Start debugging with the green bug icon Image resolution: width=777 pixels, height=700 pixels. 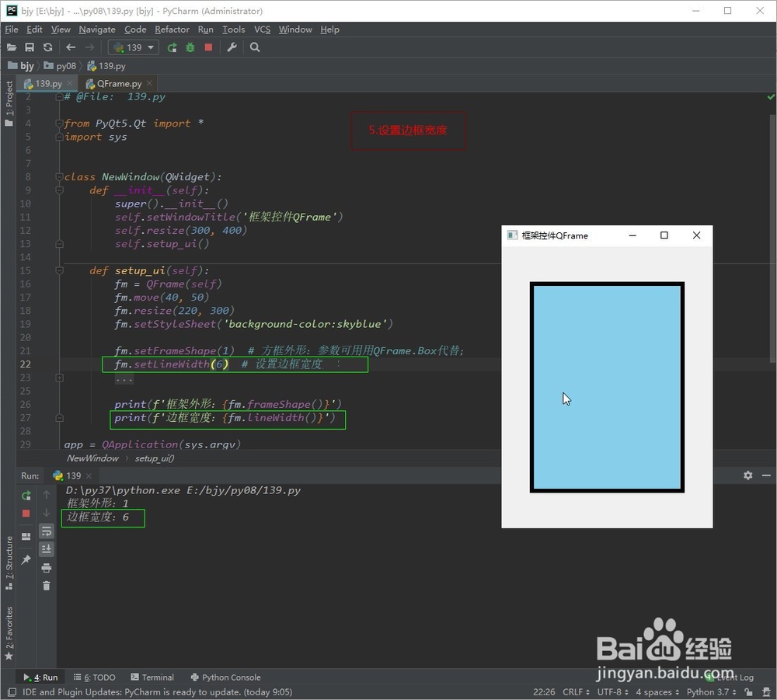click(x=190, y=47)
